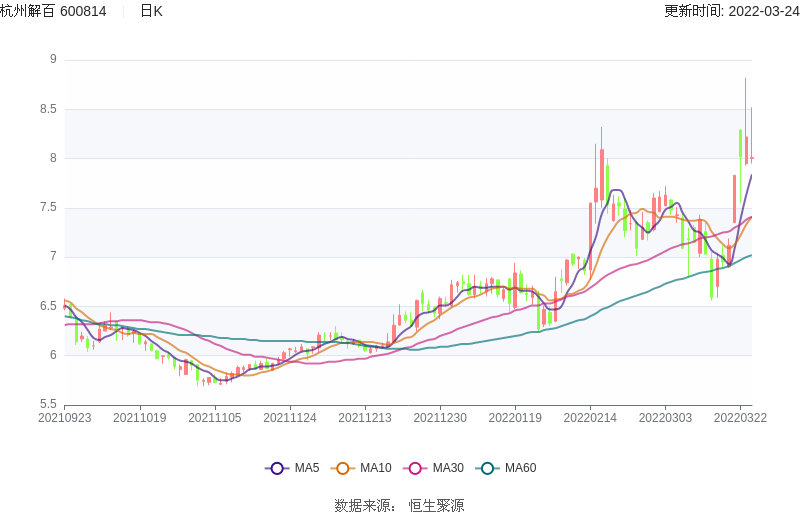Viewport: 800px width, 517px height.
Task: Click the 更新时间 2022-03-24 text
Action: click(x=731, y=11)
